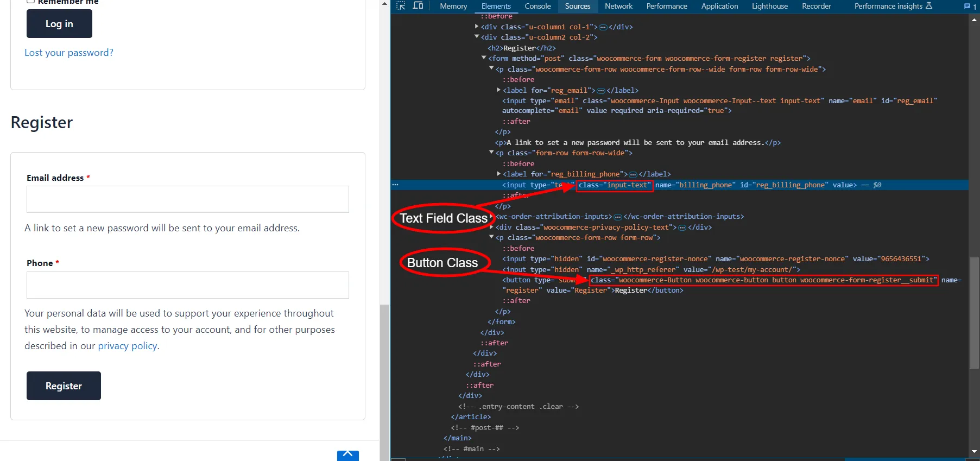Select the register button element line
Image resolution: width=980 pixels, height=461 pixels.
coord(732,285)
